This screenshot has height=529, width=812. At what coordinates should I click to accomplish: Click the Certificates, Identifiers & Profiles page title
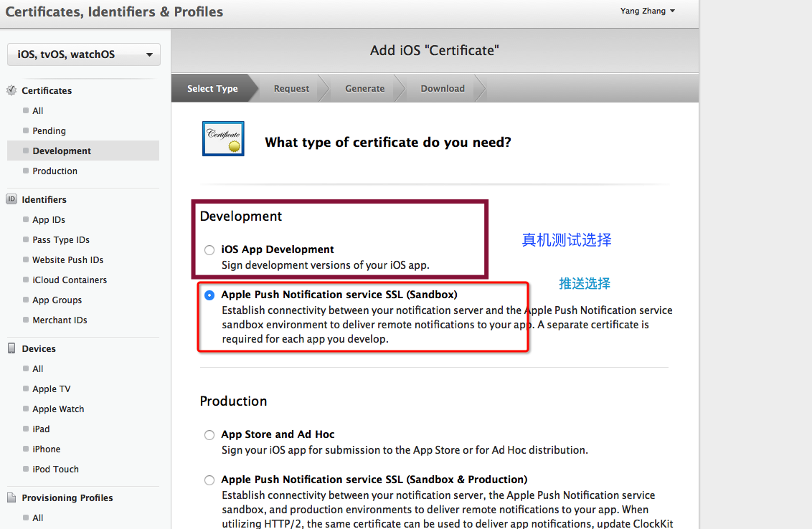115,11
